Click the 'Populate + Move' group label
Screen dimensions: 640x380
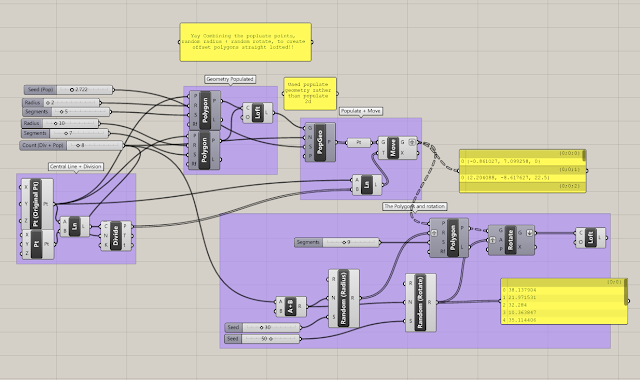(x=361, y=111)
